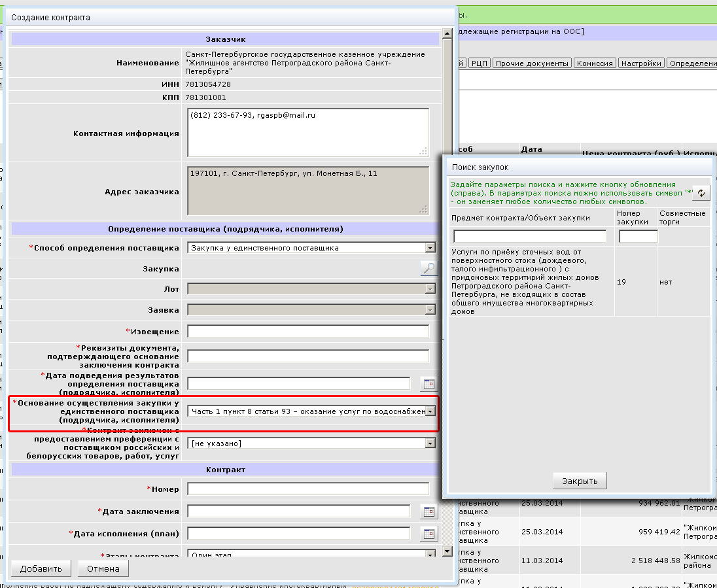Click the customer name text
This screenshot has width=717, height=588.
(305, 63)
